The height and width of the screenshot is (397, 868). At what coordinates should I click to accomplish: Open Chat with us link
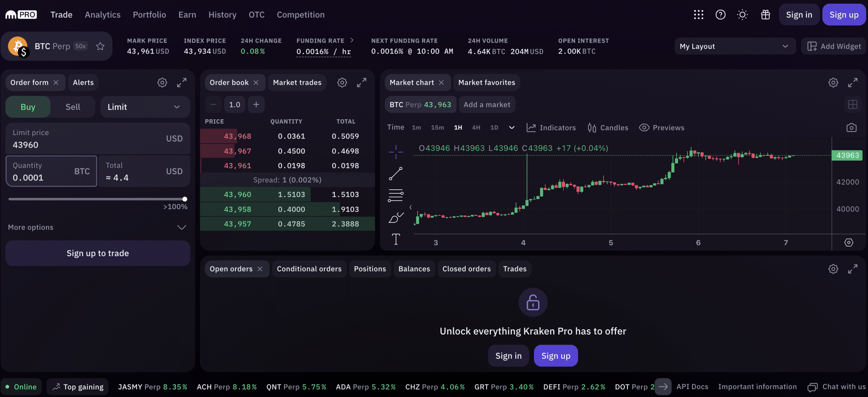(837, 387)
